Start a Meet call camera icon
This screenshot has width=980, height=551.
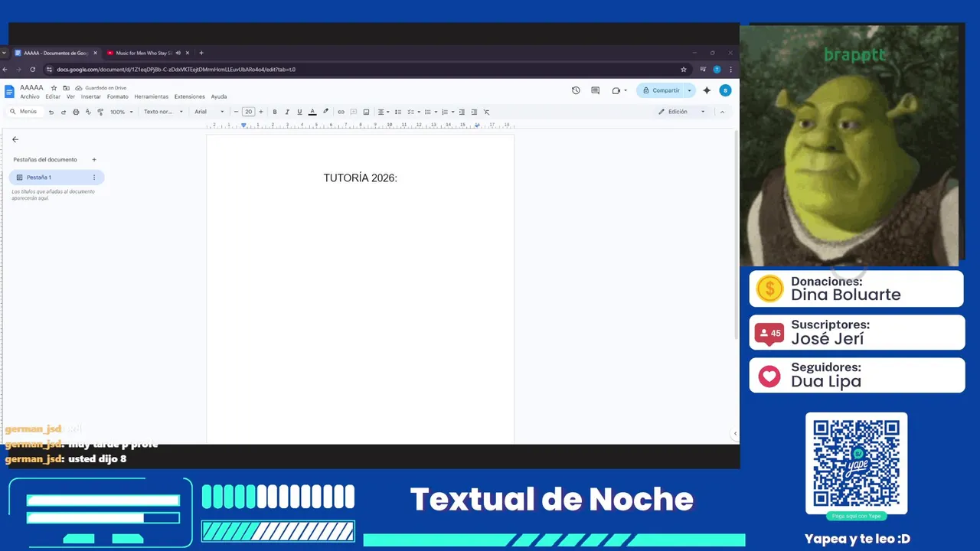616,90
